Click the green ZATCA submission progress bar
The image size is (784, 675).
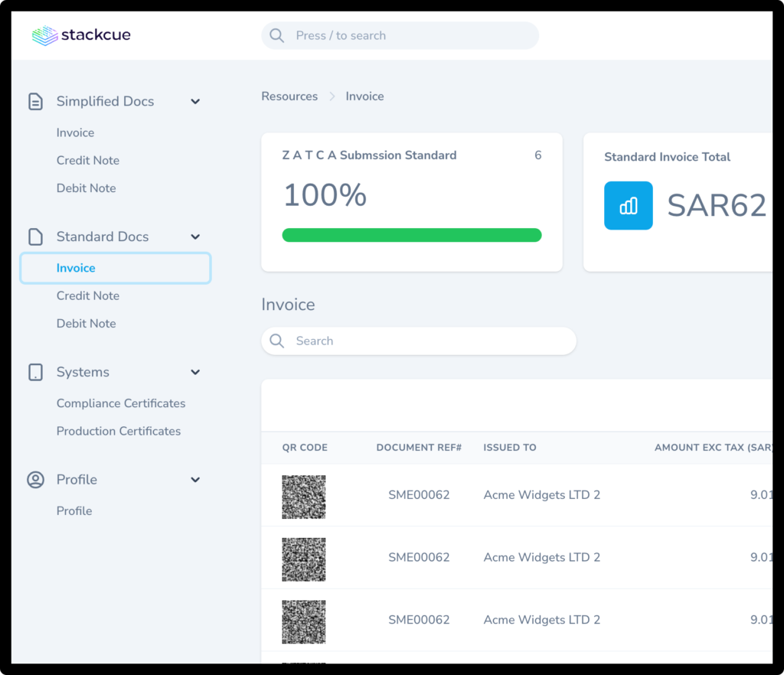[x=412, y=235]
